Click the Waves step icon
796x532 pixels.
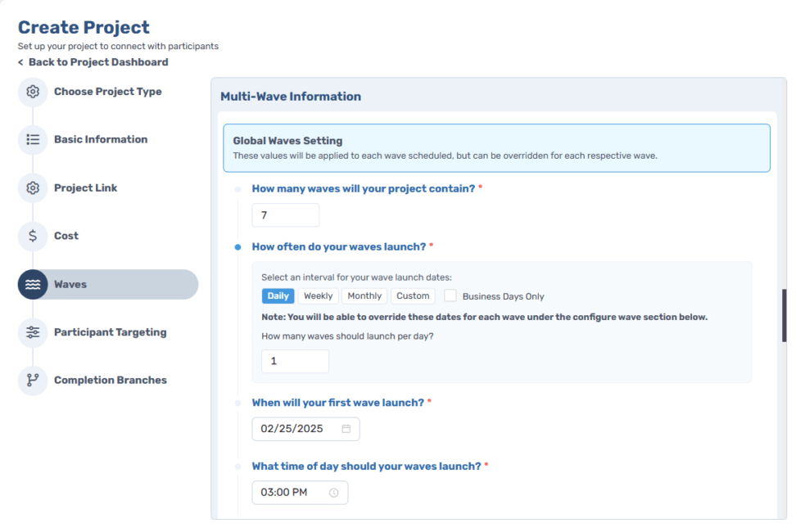(32, 284)
